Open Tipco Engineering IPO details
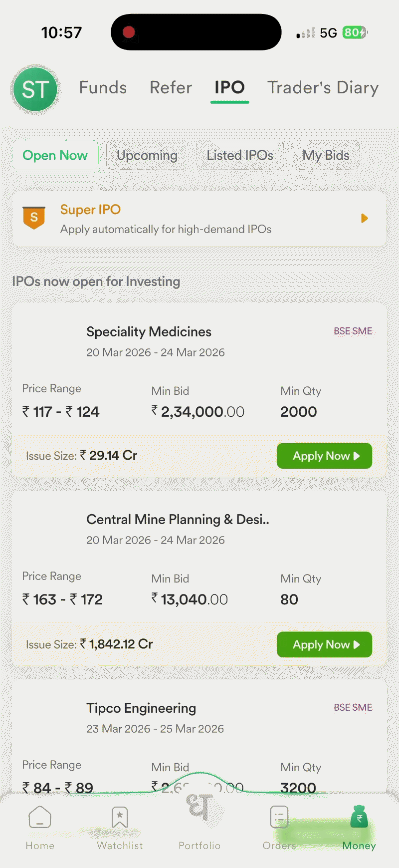 pyautogui.click(x=141, y=708)
